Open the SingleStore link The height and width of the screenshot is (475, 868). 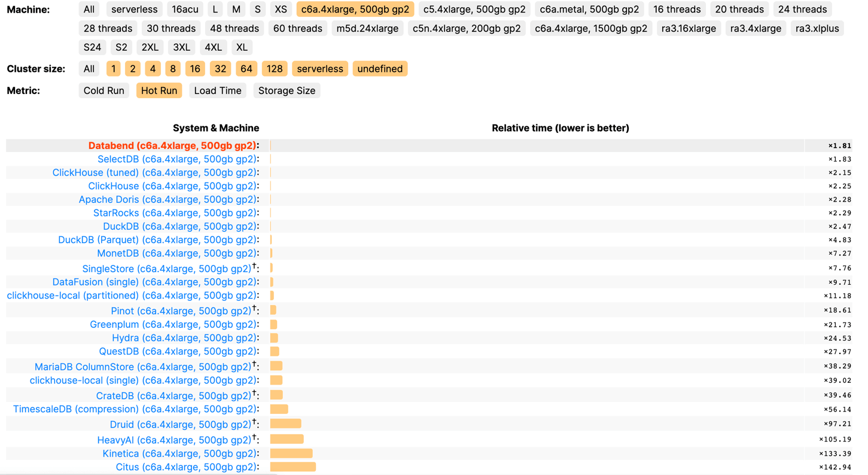tap(167, 269)
